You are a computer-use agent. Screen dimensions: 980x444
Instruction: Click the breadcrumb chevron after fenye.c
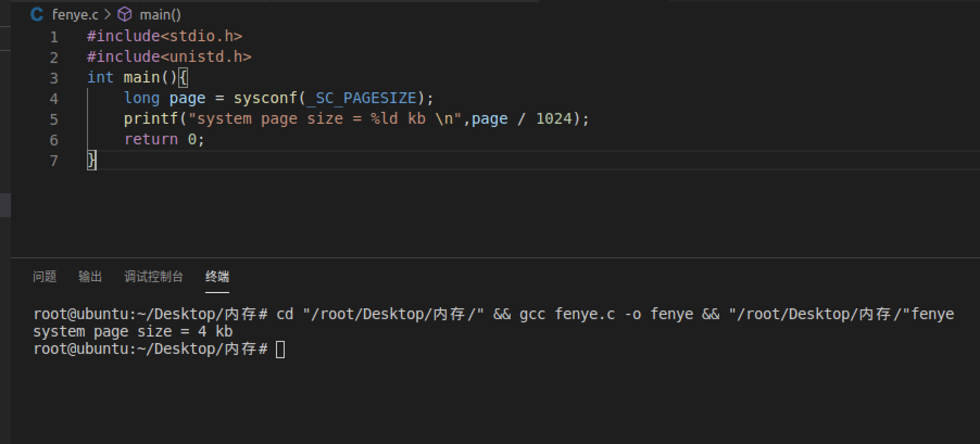[x=108, y=15]
